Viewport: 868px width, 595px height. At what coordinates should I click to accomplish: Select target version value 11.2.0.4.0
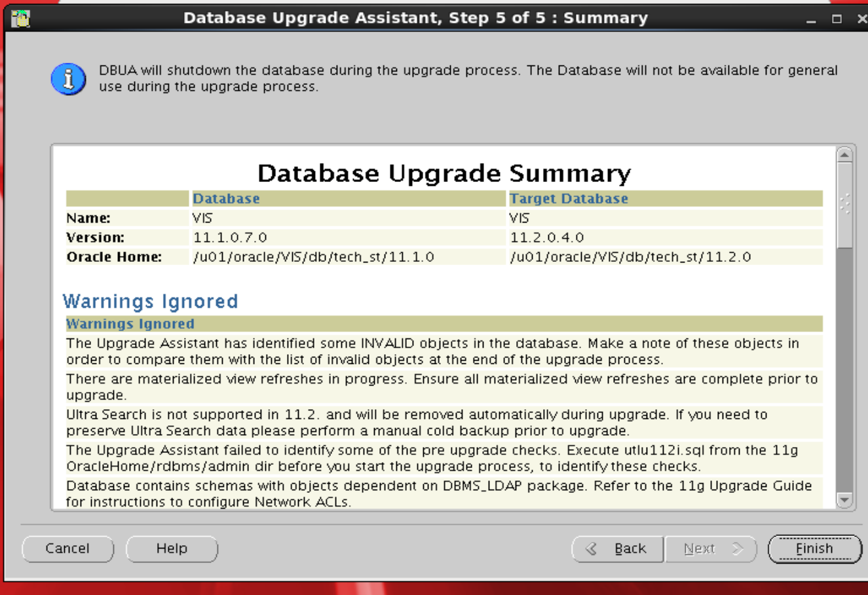[x=547, y=237]
